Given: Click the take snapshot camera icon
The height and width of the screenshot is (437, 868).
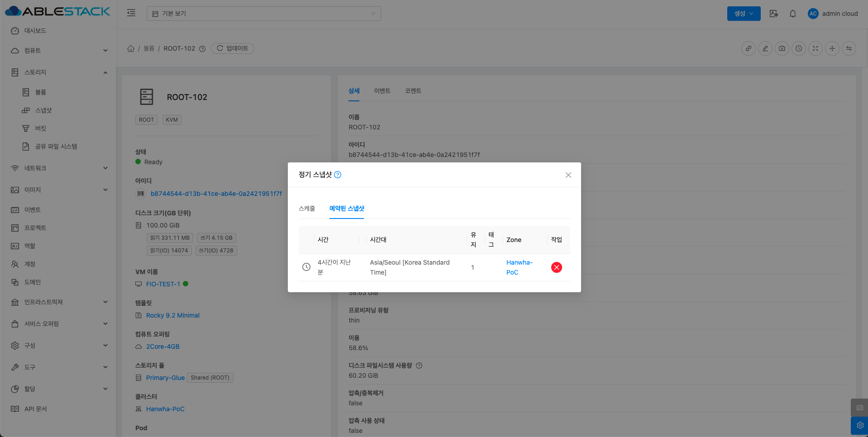Looking at the screenshot, I should click(x=782, y=48).
